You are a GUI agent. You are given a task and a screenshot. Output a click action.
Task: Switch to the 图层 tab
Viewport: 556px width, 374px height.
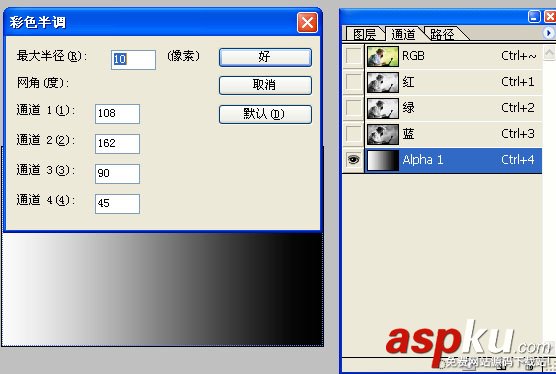pos(365,34)
